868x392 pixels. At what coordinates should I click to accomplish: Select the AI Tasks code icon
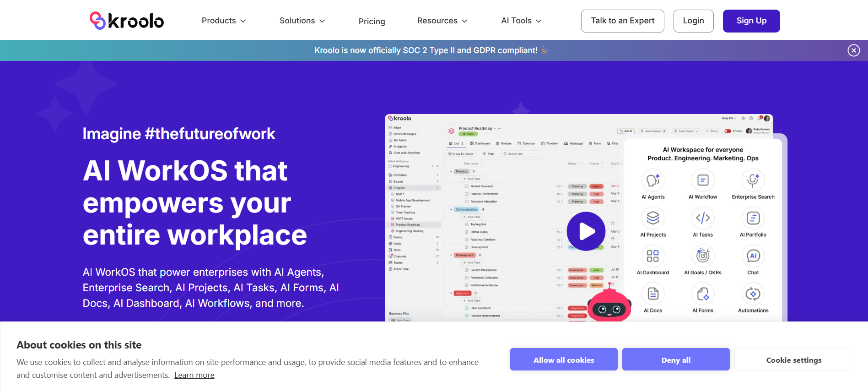tap(703, 218)
